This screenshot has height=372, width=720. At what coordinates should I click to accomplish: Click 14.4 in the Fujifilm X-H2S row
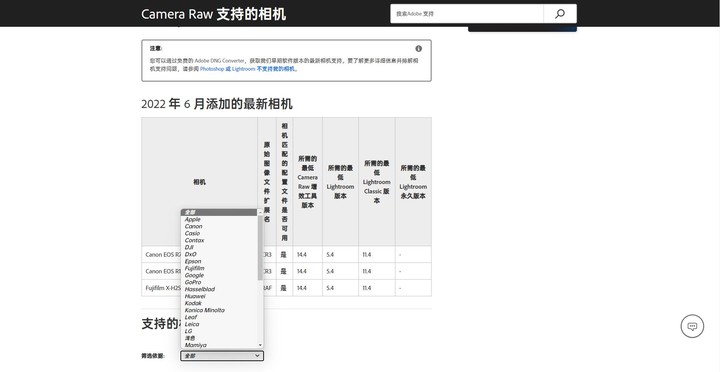[301, 288]
